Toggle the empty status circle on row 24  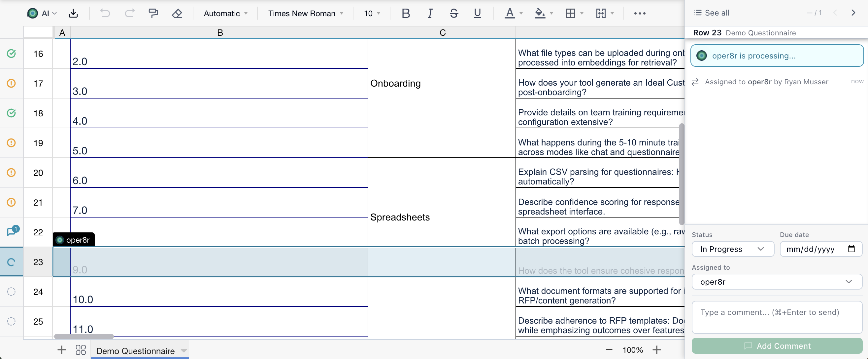tap(11, 292)
